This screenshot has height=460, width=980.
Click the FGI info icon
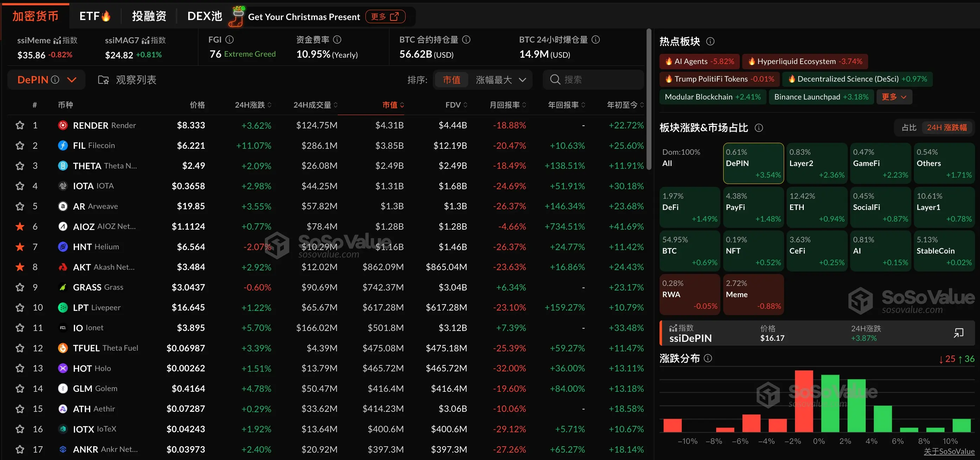pos(230,39)
